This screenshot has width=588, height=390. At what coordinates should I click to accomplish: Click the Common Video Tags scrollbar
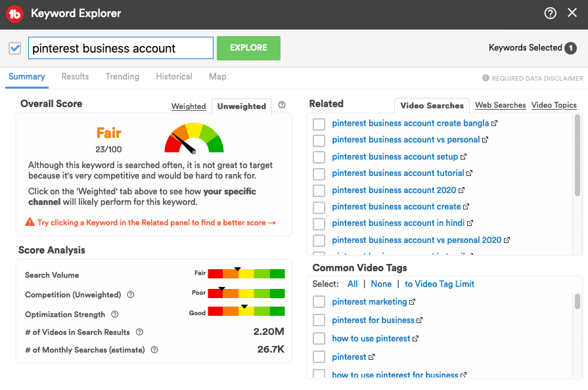click(577, 301)
